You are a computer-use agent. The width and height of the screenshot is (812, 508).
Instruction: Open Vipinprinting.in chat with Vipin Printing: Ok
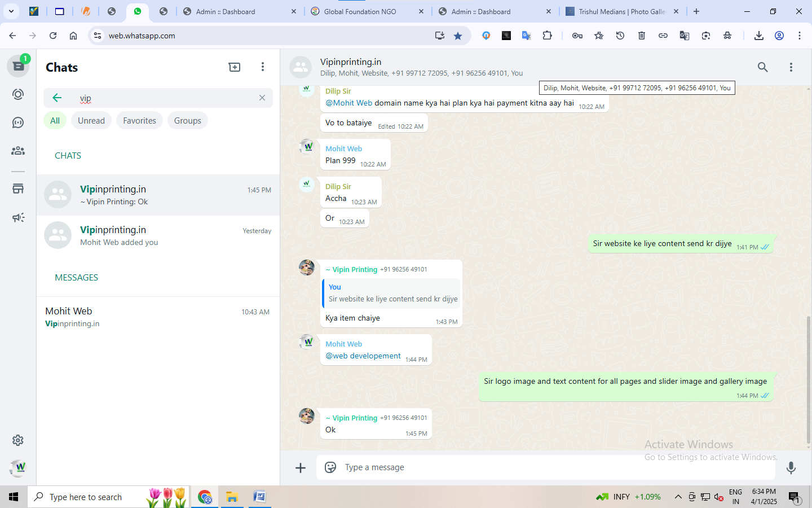[158, 195]
